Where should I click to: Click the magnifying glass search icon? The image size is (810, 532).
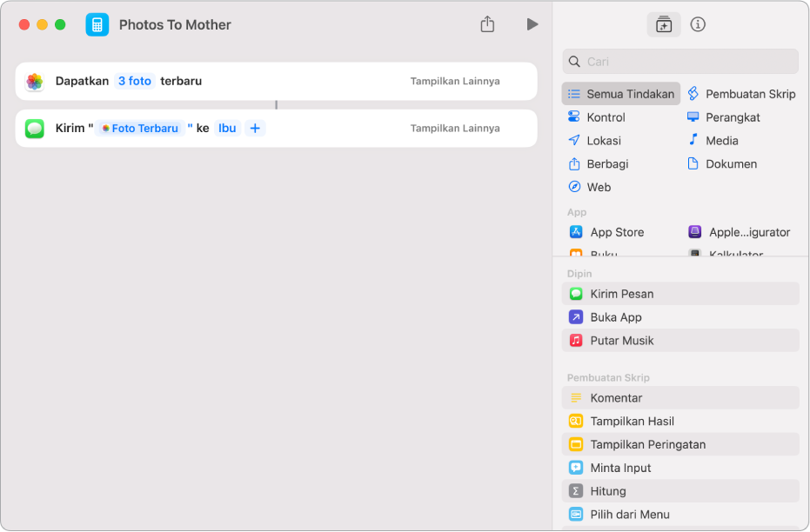point(574,62)
